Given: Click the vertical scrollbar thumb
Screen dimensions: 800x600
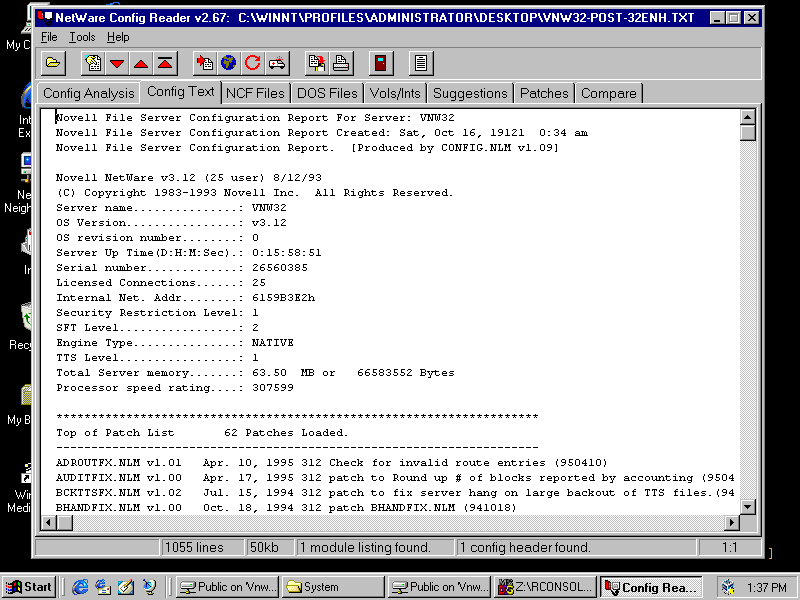Looking at the screenshot, I should pyautogui.click(x=747, y=133).
